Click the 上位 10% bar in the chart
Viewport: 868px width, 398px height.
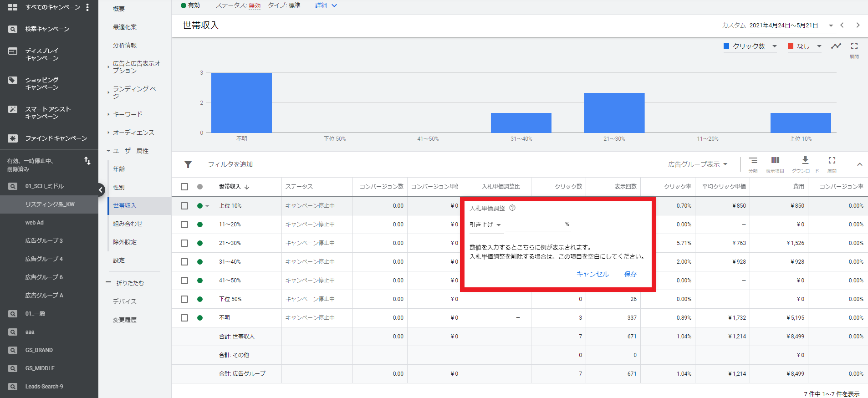pos(801,123)
